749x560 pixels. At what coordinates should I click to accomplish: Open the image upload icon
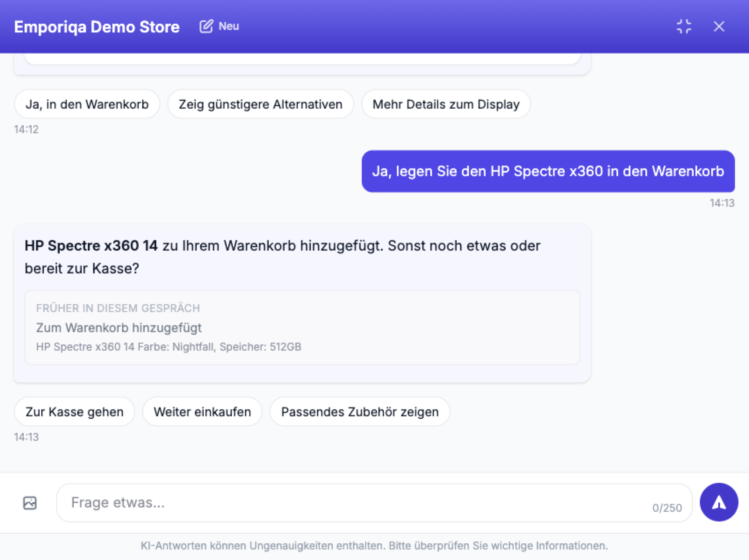[30, 503]
